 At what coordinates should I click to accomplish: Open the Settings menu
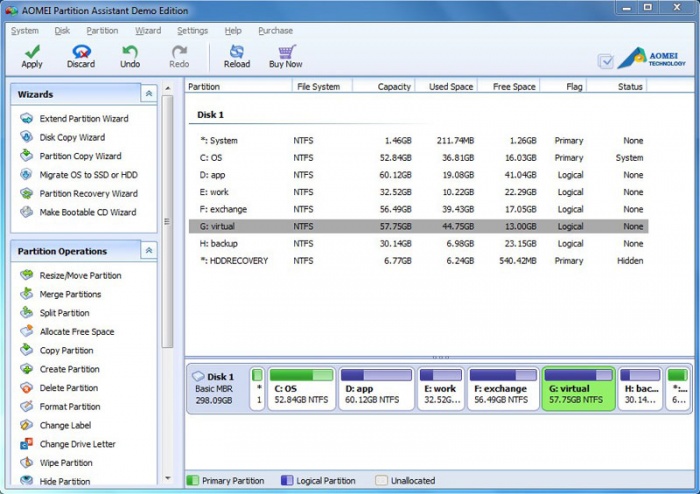point(192,31)
